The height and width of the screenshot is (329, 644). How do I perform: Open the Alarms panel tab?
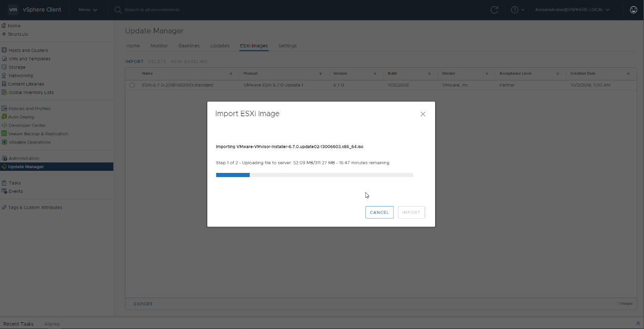tap(52, 324)
